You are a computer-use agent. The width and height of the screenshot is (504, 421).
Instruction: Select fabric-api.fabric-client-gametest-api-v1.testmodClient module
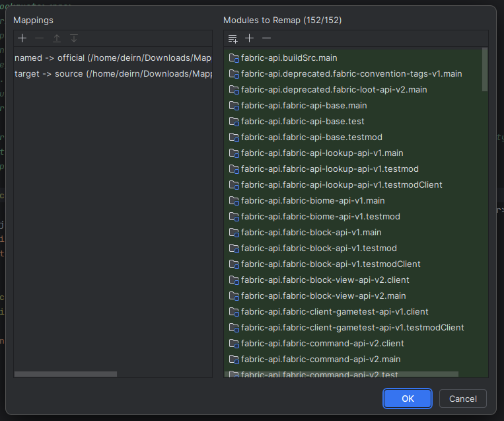click(x=353, y=328)
